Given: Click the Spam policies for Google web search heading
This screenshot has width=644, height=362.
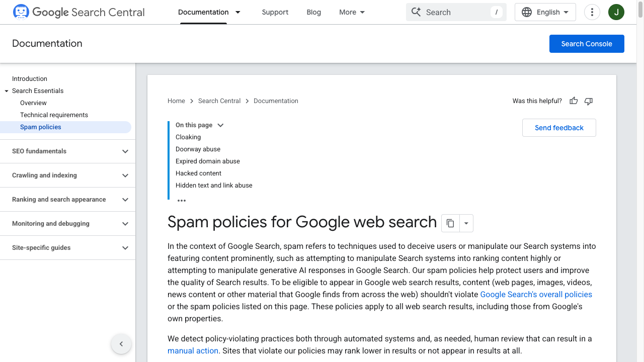Looking at the screenshot, I should point(302,222).
